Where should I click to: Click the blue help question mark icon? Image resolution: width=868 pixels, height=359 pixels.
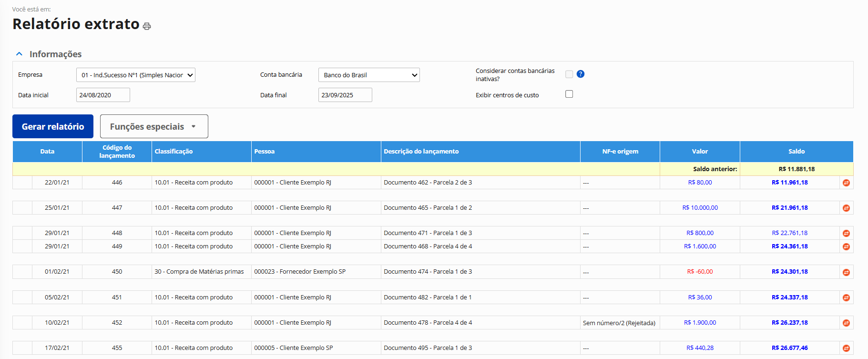coord(580,74)
